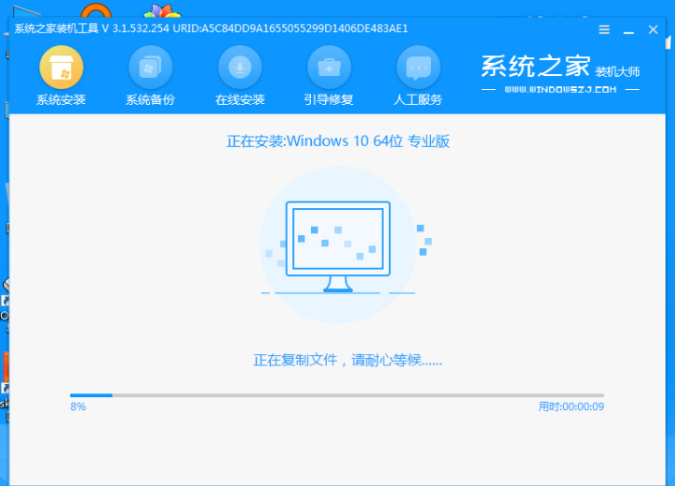Click the monitor illustration in the center
The image size is (675, 486).
[338, 246]
